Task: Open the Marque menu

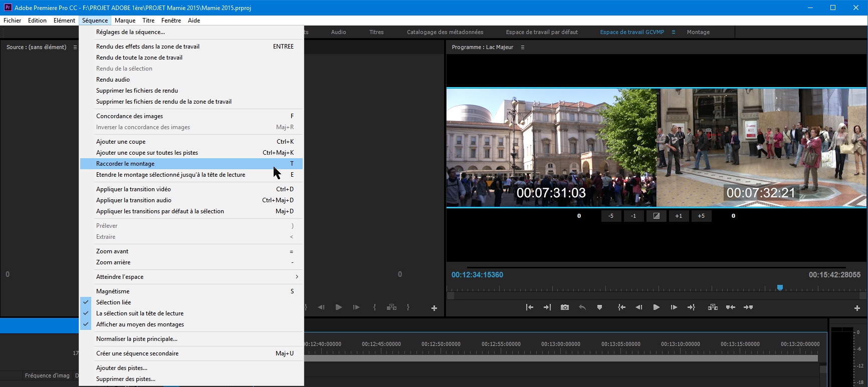Action: point(125,21)
